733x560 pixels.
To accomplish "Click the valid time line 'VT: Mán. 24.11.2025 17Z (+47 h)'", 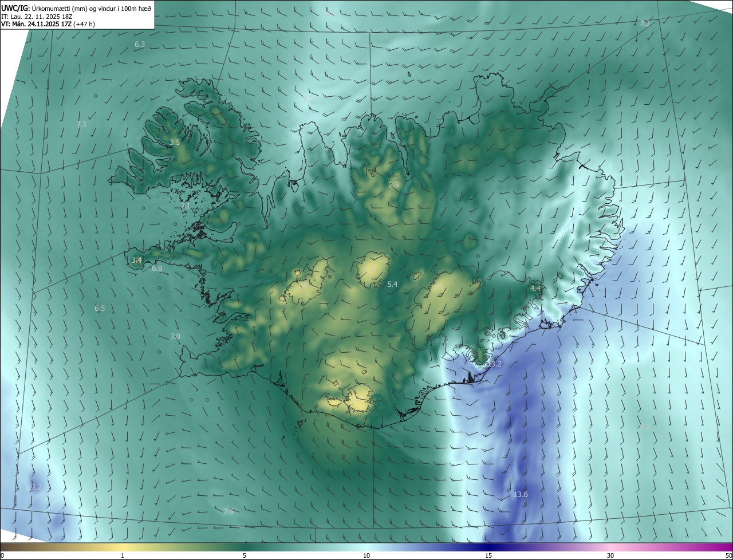I will [48, 24].
